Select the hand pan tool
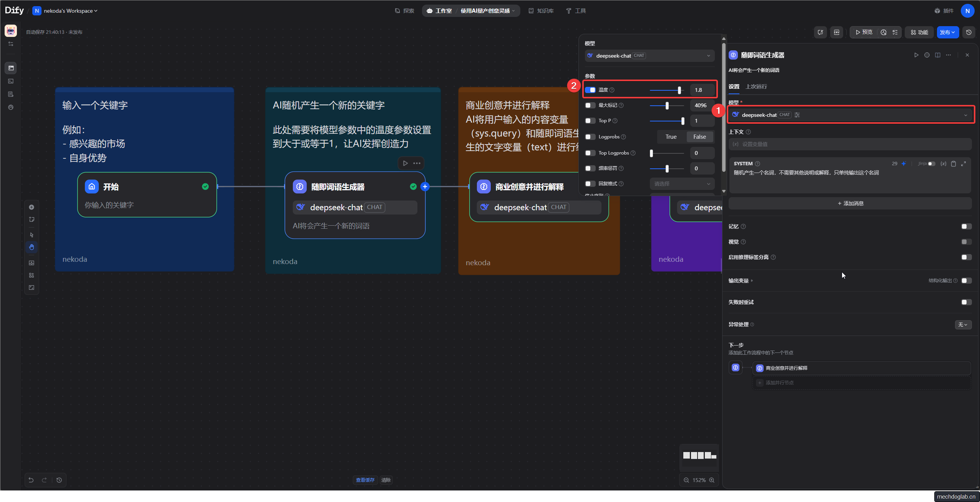980x502 pixels. [32, 247]
